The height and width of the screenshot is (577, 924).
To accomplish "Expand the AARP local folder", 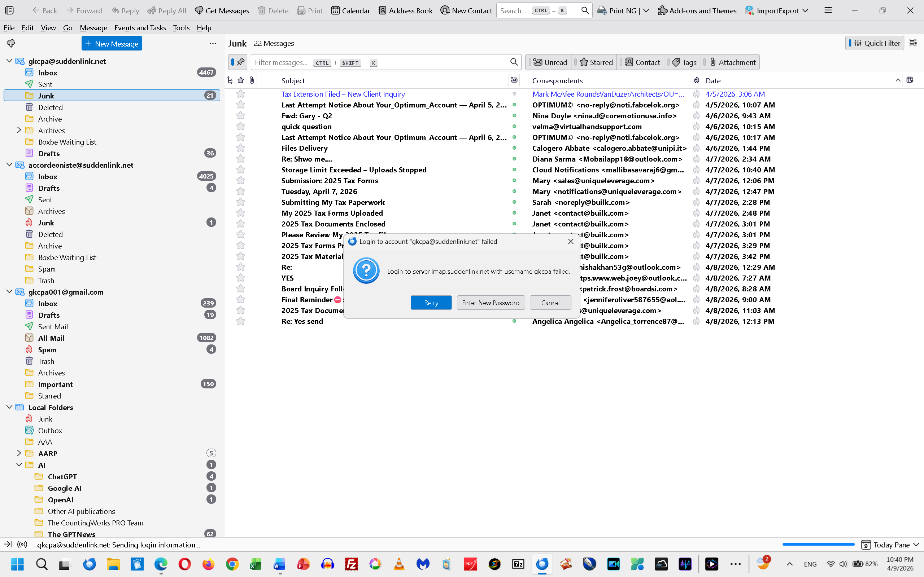I will pos(19,453).
